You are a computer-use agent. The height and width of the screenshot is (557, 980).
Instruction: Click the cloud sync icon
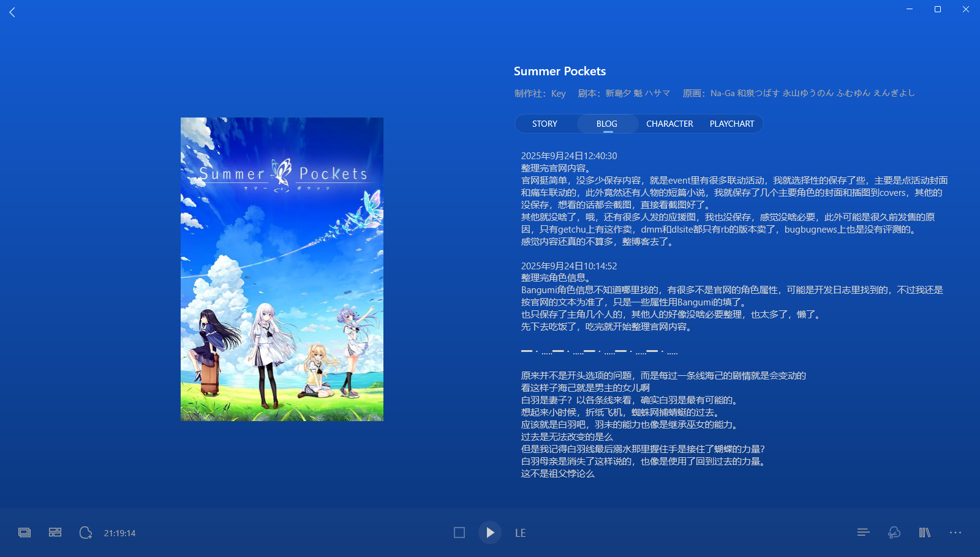(x=894, y=533)
